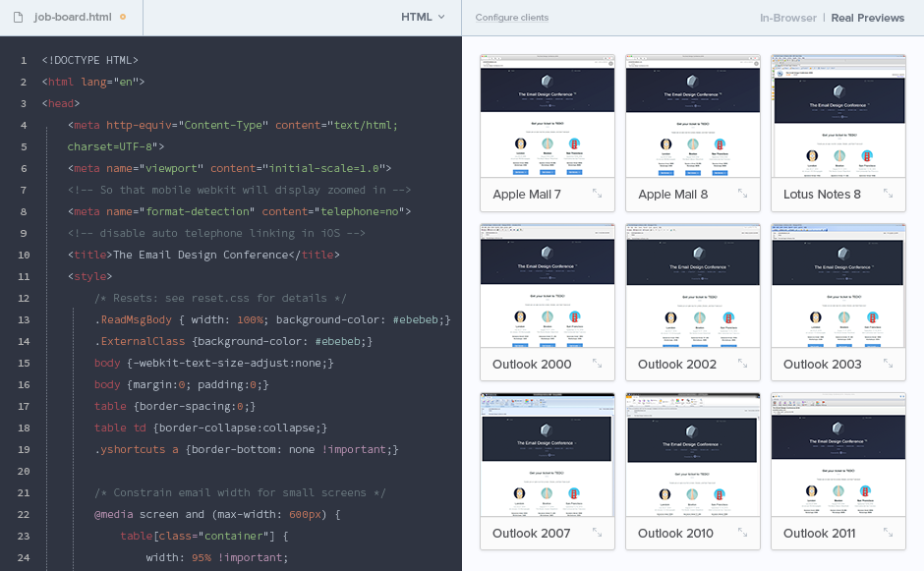Click the html lang="en" code line
This screenshot has height=571, width=924.
coord(93,82)
